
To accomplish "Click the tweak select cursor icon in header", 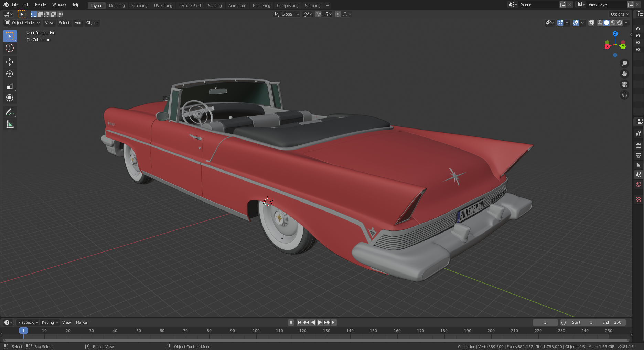I will click(x=22, y=14).
